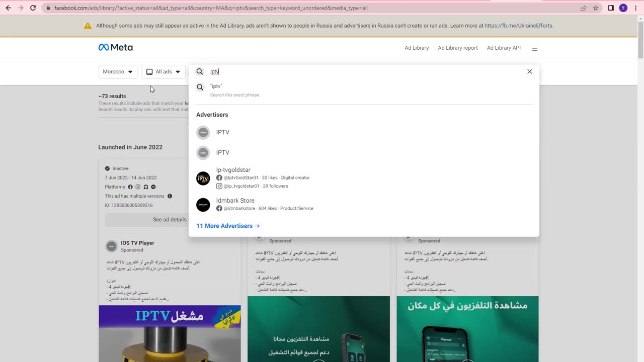The width and height of the screenshot is (644, 362).
Task: Click the ad ID 1385036005309216
Action: [x=129, y=205]
